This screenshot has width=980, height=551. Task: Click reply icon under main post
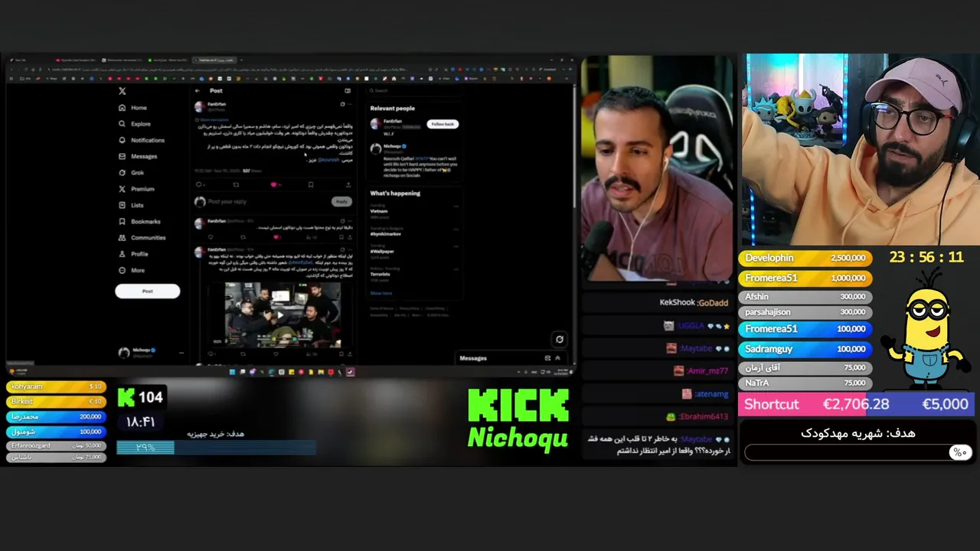[199, 184]
